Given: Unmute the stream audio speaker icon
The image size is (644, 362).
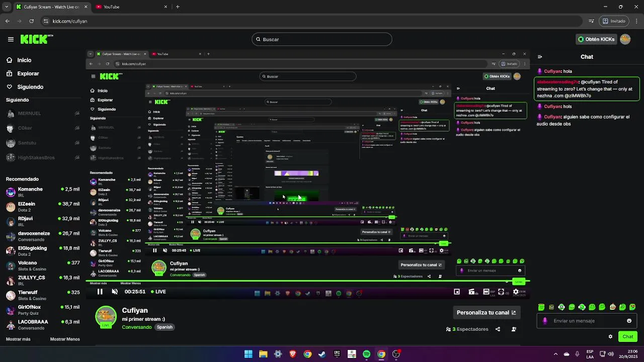Looking at the screenshot, I should [x=115, y=292].
